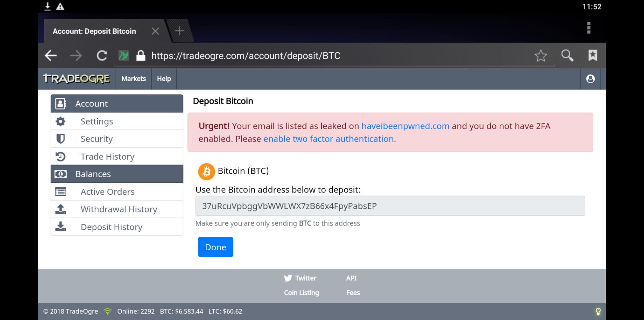644x320 pixels.
Task: Follow the haveibeenpwned.com link
Action: click(x=405, y=126)
